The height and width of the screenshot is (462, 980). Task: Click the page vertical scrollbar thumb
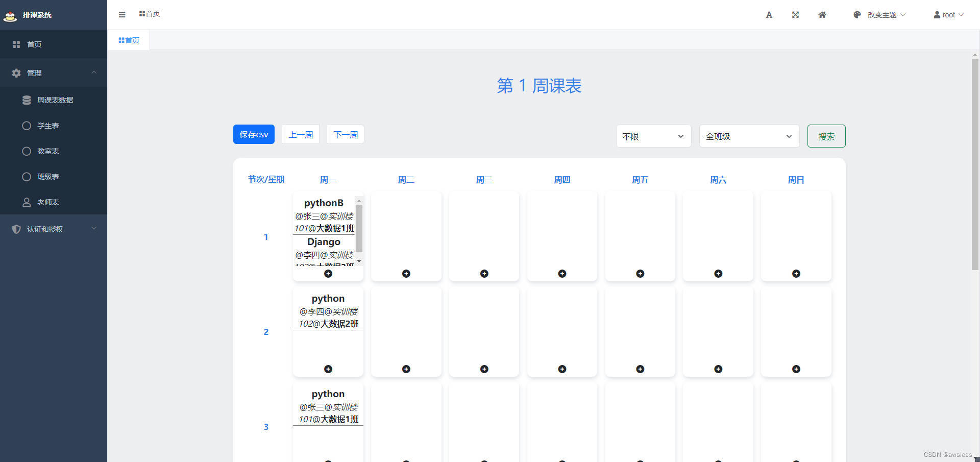(x=975, y=164)
